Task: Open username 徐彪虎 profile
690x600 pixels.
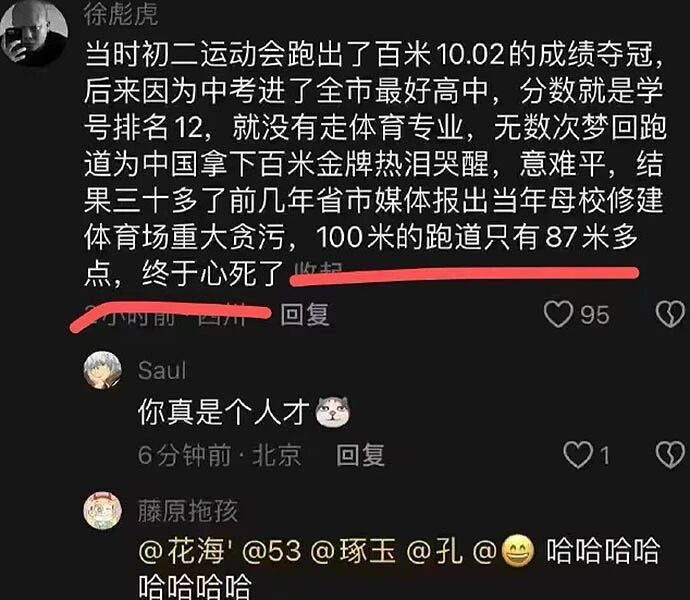Action: 121,15
